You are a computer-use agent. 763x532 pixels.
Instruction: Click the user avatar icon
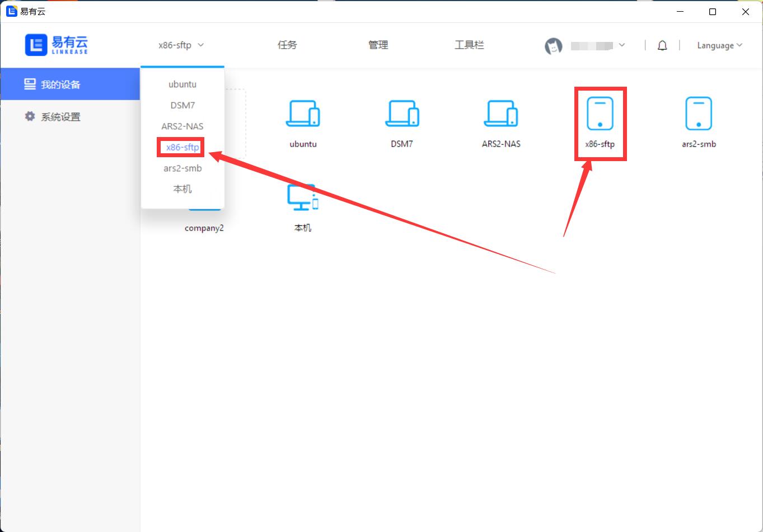pyautogui.click(x=554, y=46)
